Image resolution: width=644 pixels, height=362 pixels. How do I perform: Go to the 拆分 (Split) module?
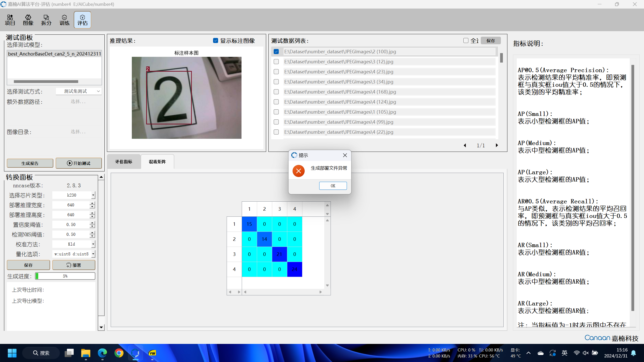[x=46, y=20]
